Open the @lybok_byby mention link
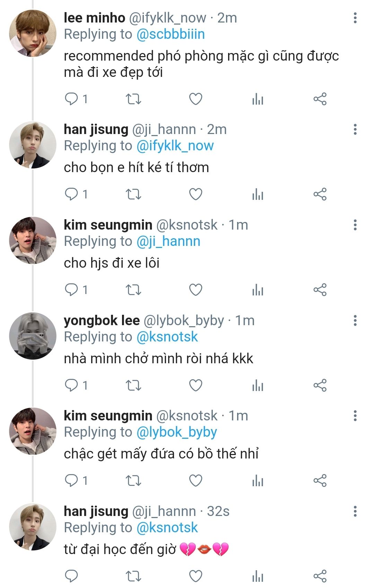 [x=177, y=432]
